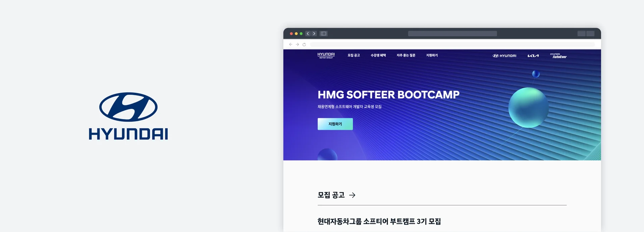Open the Hyundai AutoEver logo link
644x232 pixels.
click(x=558, y=56)
